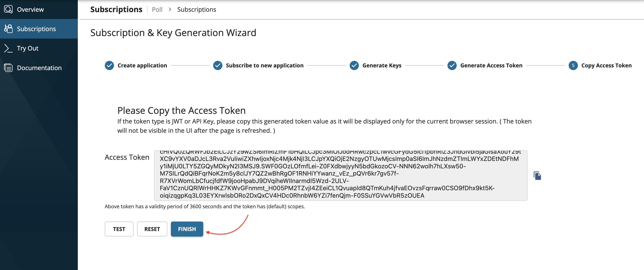The image size is (644, 270).
Task: Copy the access token with clipboard icon
Action: point(537,176)
